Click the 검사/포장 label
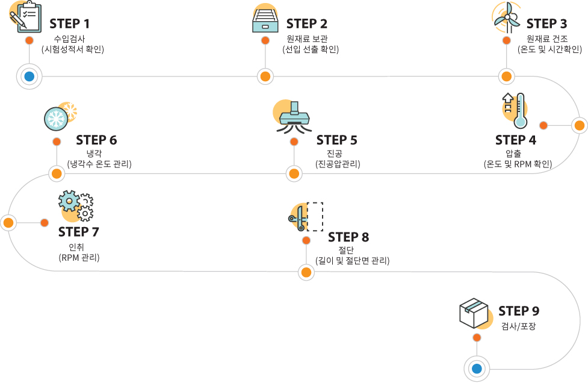This screenshot has height=383, width=588. [x=519, y=326]
